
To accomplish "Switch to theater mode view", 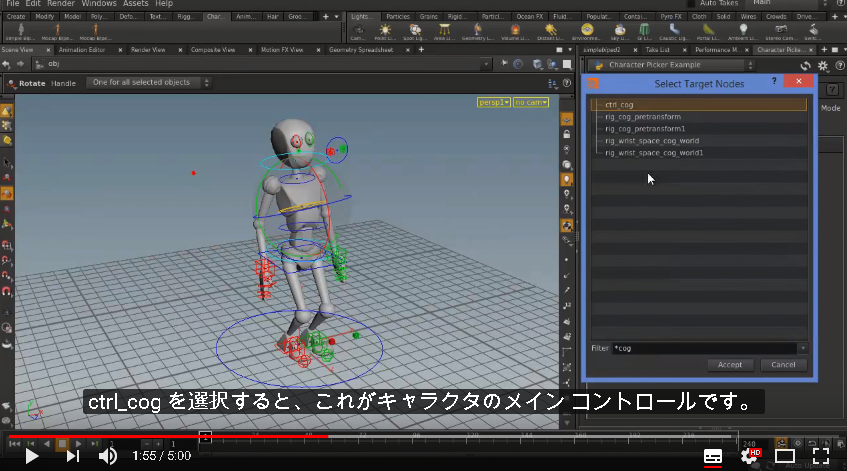I will click(x=785, y=456).
